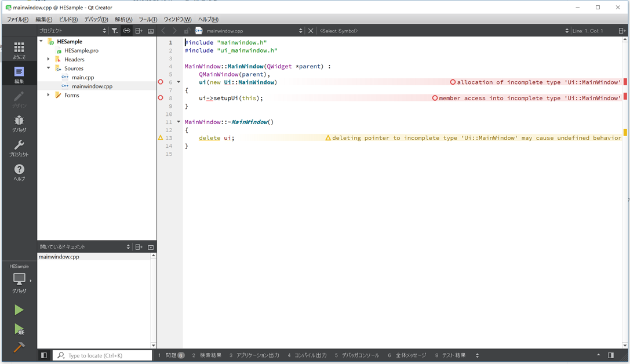Select mainwindow.cpp in project tree
The width and height of the screenshot is (630, 364).
(92, 86)
